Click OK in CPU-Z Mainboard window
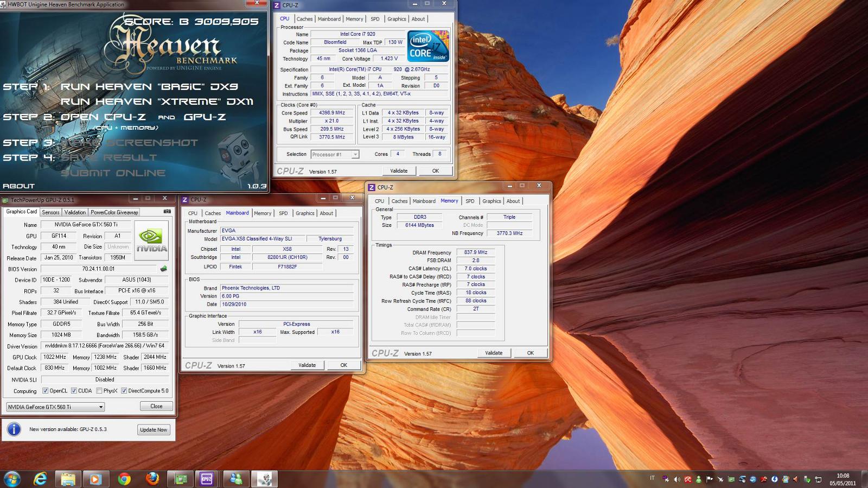Screen dimensions: 868x488 (344, 365)
